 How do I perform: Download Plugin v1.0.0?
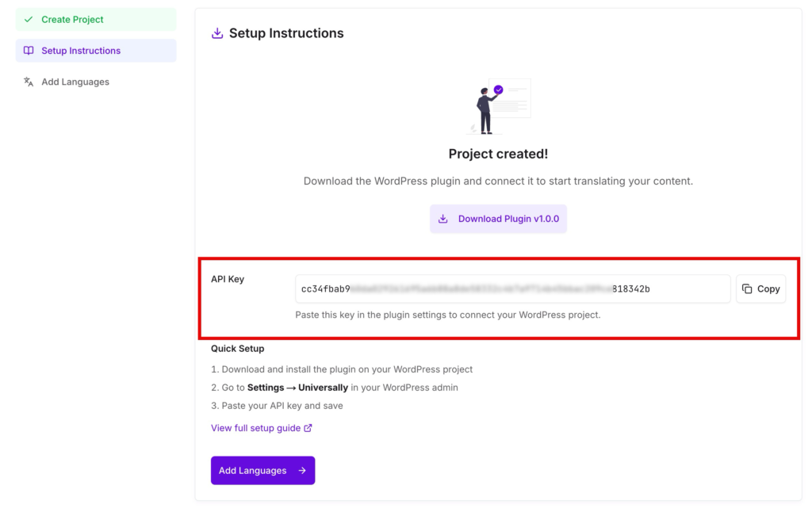[x=498, y=219]
